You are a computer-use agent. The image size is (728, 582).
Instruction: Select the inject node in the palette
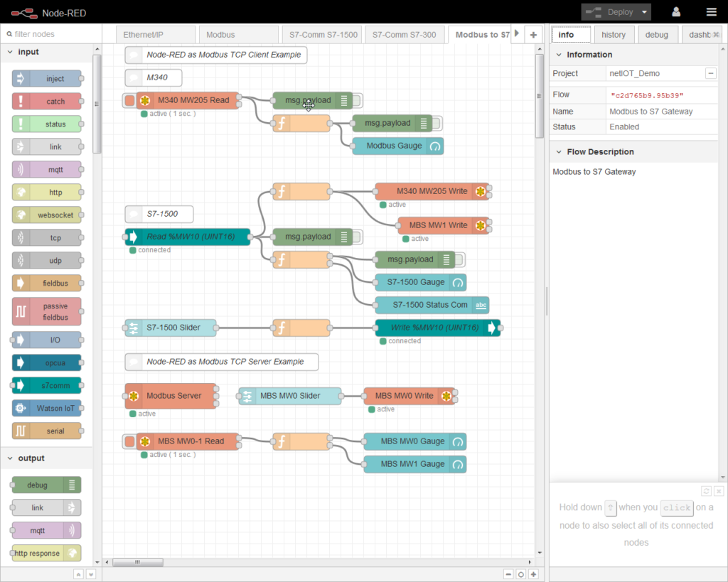(x=47, y=78)
